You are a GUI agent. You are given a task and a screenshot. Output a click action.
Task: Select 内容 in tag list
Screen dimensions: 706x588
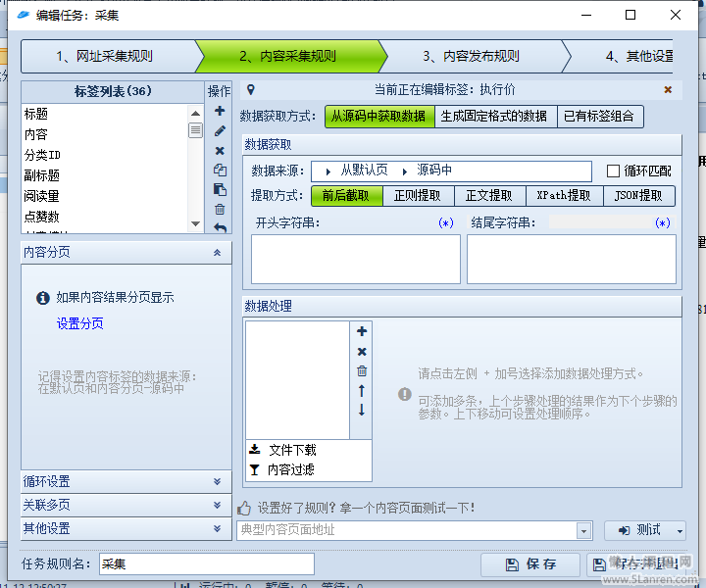[105, 134]
